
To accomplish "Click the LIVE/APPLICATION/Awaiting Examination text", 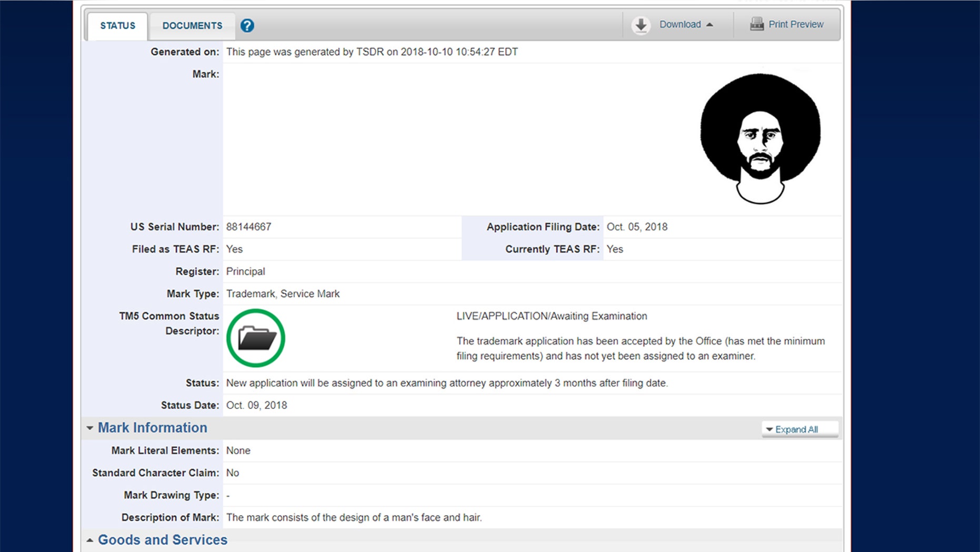I will point(552,316).
